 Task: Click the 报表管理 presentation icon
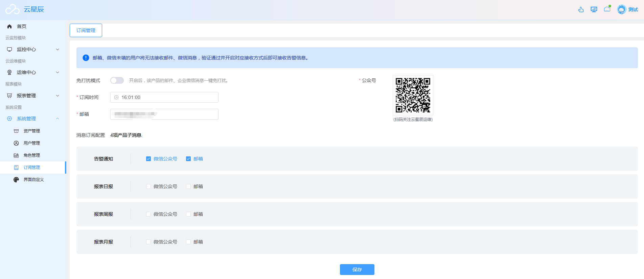(9, 96)
